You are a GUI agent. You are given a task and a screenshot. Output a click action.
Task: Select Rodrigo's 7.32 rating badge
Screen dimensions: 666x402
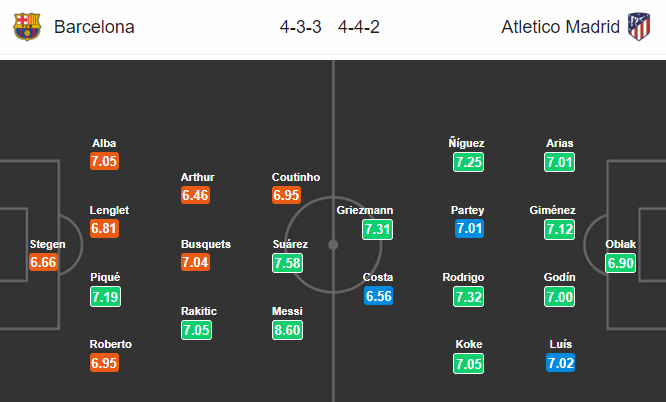tap(468, 297)
